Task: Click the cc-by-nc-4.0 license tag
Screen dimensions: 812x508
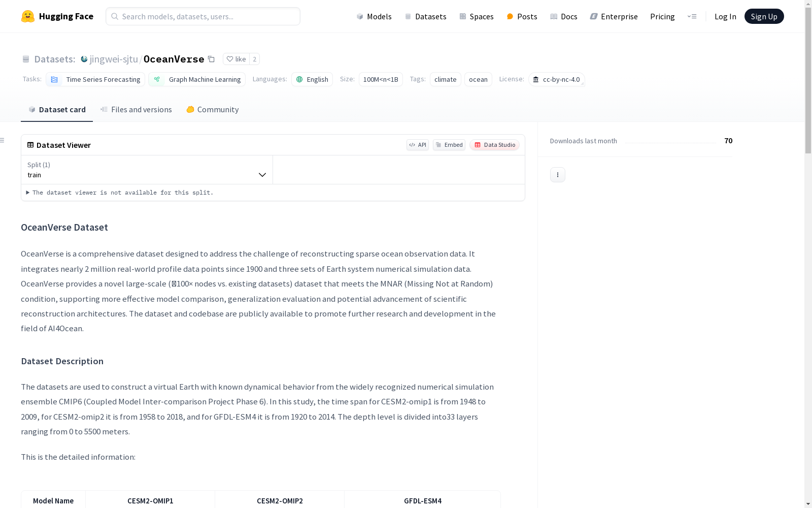Action: (557, 79)
